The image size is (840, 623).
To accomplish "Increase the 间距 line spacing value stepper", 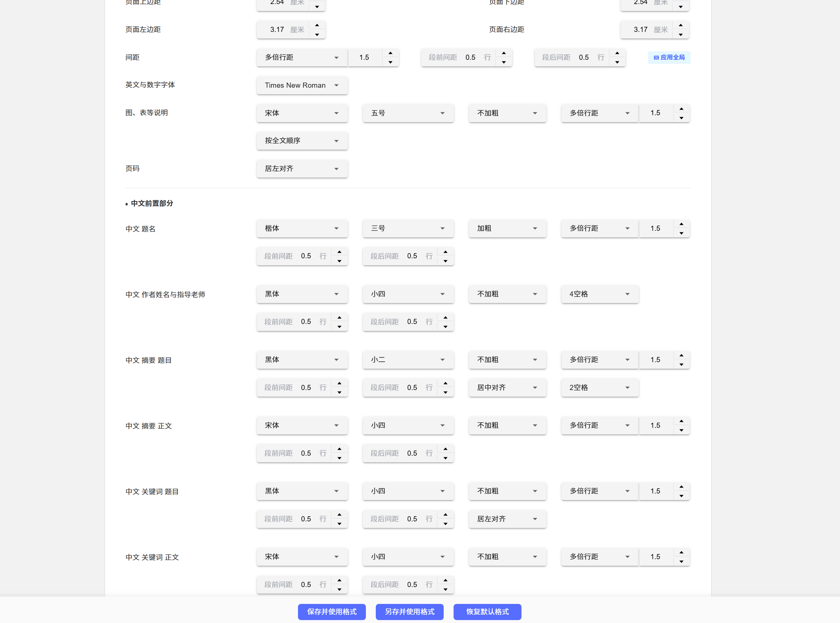I will [390, 53].
